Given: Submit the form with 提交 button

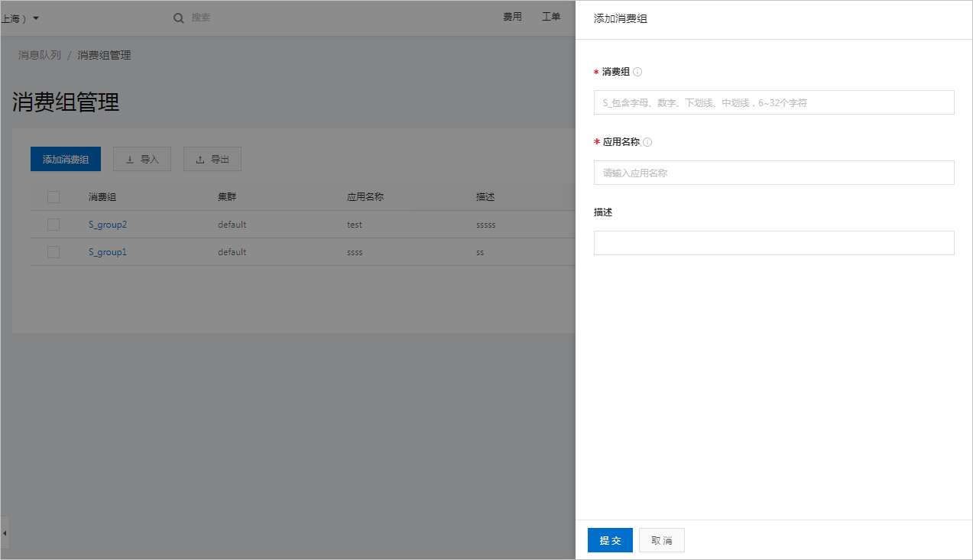Looking at the screenshot, I should (610, 540).
